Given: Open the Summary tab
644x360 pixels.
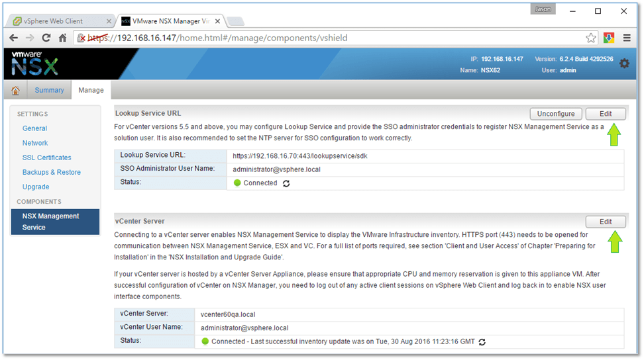Looking at the screenshot, I should tap(49, 90).
